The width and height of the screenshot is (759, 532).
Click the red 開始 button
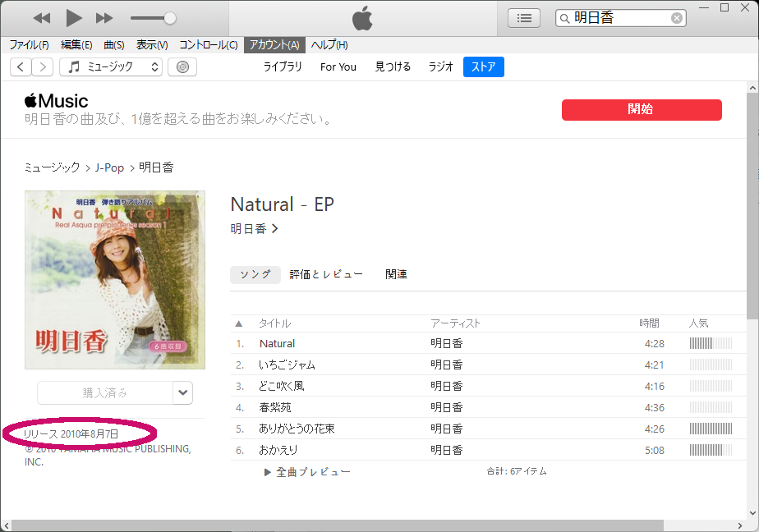coord(642,110)
